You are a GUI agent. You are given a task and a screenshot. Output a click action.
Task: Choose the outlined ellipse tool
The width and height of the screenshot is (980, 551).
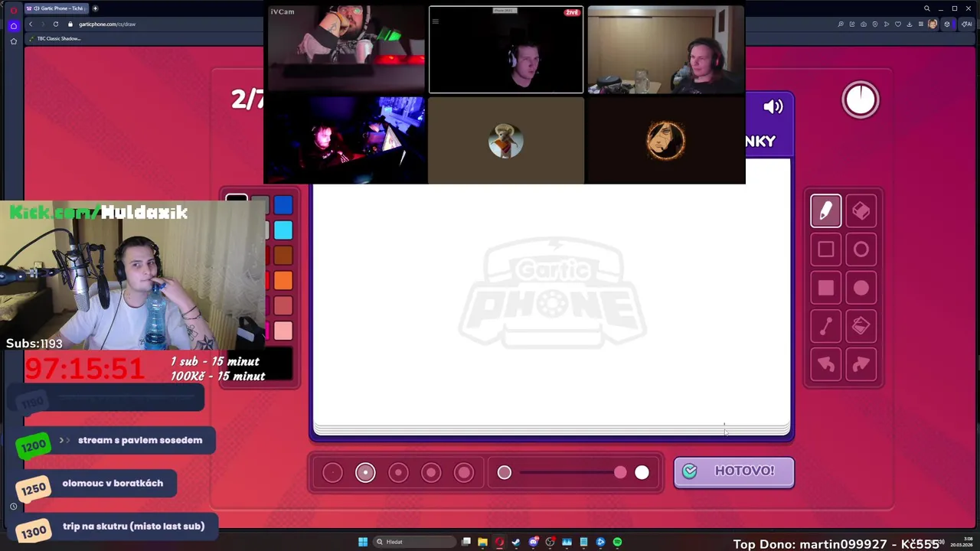[861, 249]
